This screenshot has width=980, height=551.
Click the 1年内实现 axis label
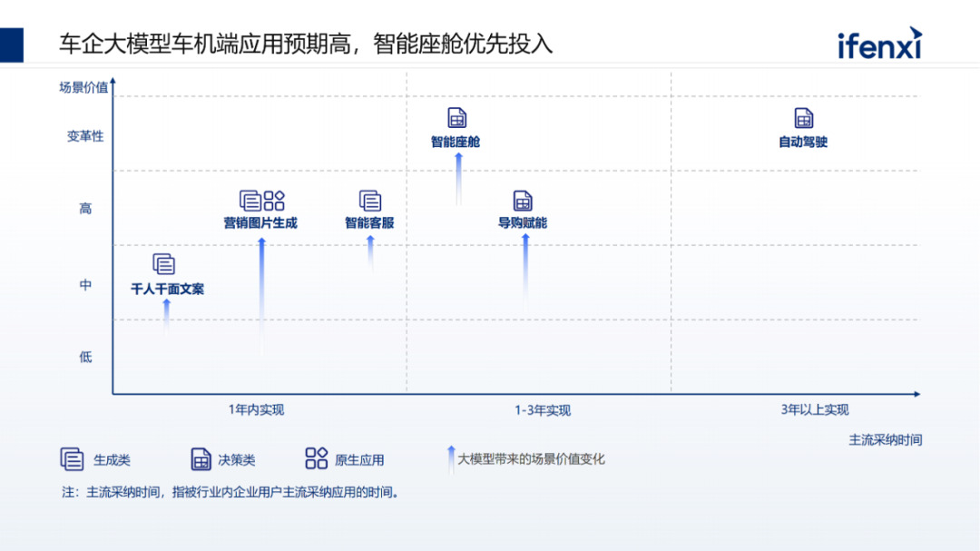click(256, 409)
